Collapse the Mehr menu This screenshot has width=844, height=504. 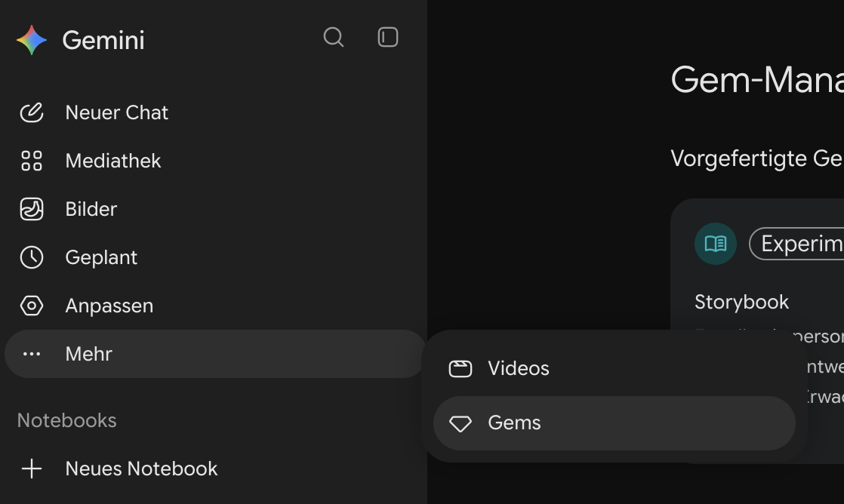215,354
